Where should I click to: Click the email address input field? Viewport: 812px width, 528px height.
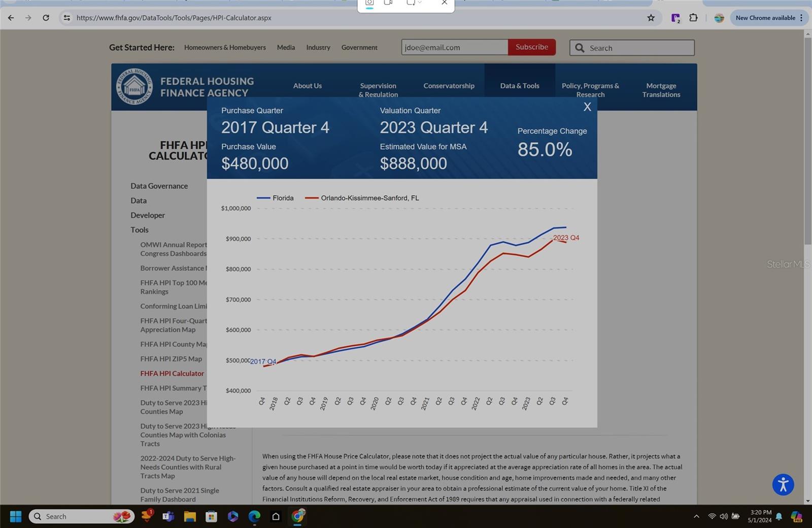[x=454, y=47]
